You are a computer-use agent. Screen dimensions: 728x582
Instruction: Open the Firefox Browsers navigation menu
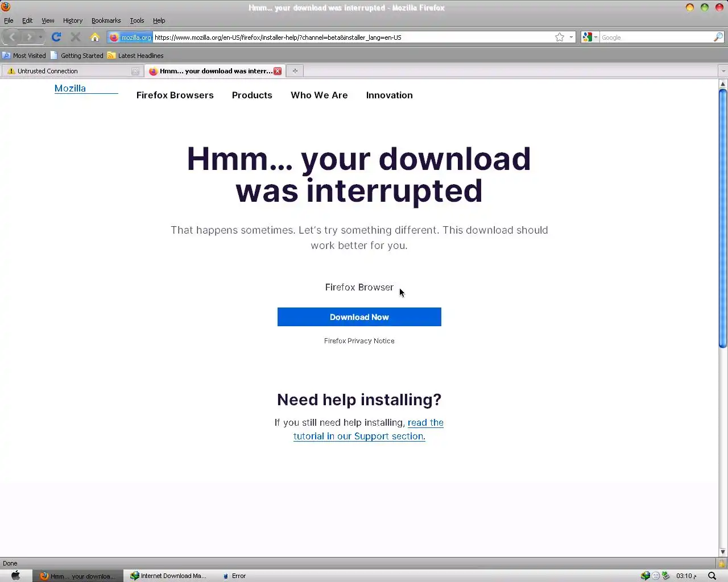[175, 95]
